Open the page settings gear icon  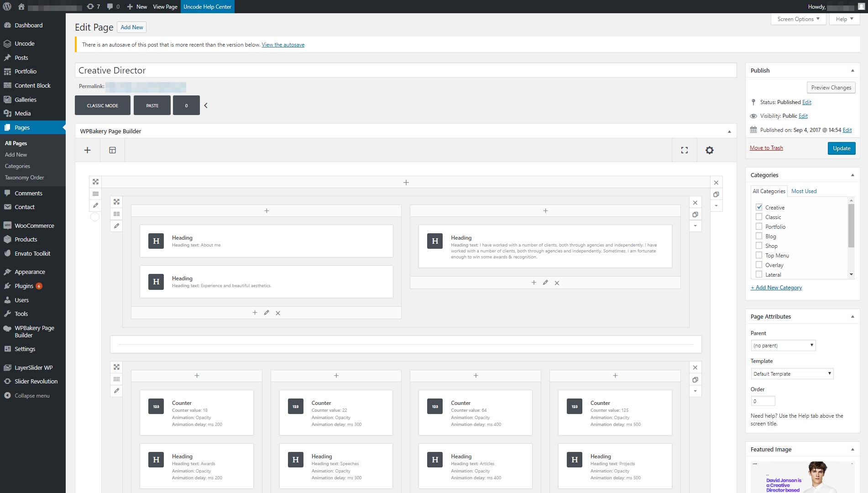[x=709, y=150]
